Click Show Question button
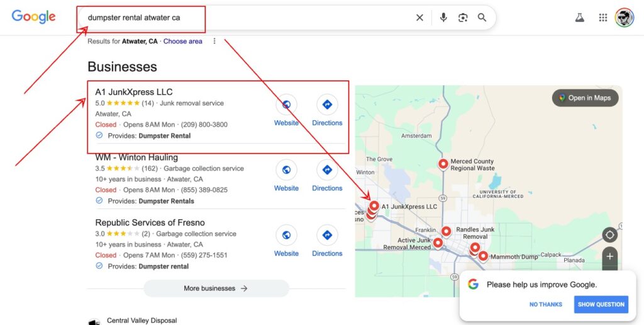 [x=601, y=304]
